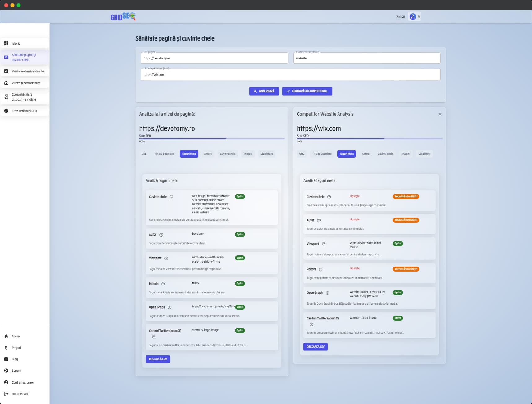Click the Acasă home icon
The width and height of the screenshot is (532, 404).
pyautogui.click(x=6, y=336)
